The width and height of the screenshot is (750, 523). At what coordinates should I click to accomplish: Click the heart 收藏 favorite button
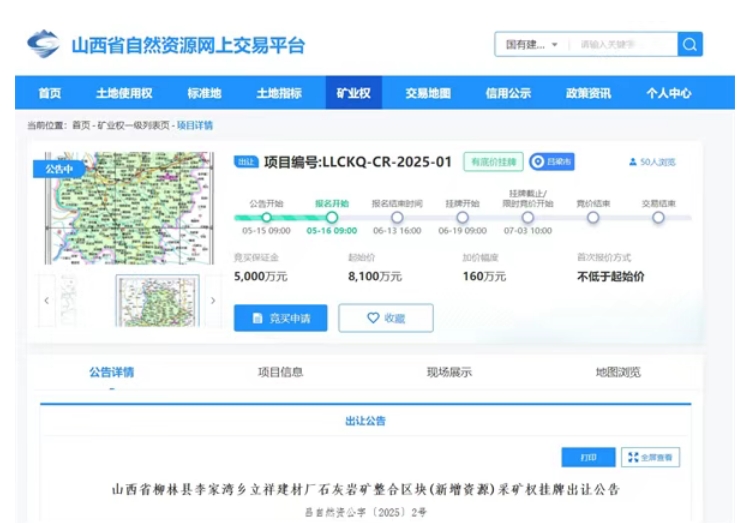pyautogui.click(x=385, y=318)
